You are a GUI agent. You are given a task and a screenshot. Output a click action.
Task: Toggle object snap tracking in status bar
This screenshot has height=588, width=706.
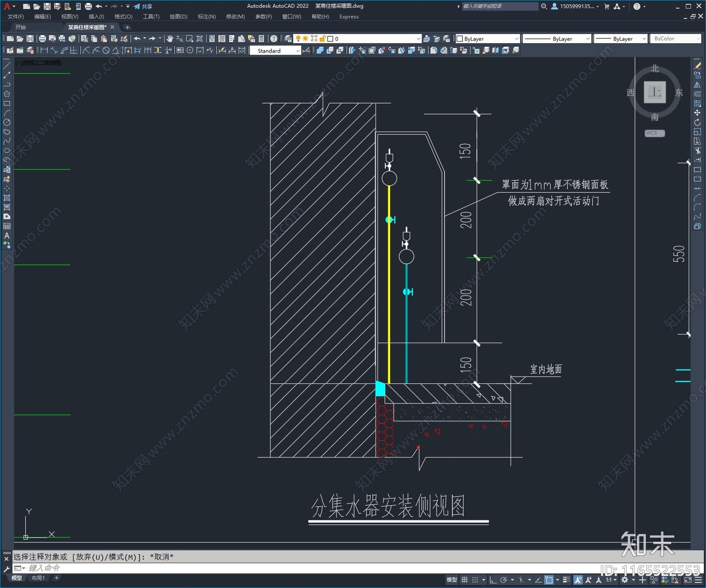coord(539,580)
